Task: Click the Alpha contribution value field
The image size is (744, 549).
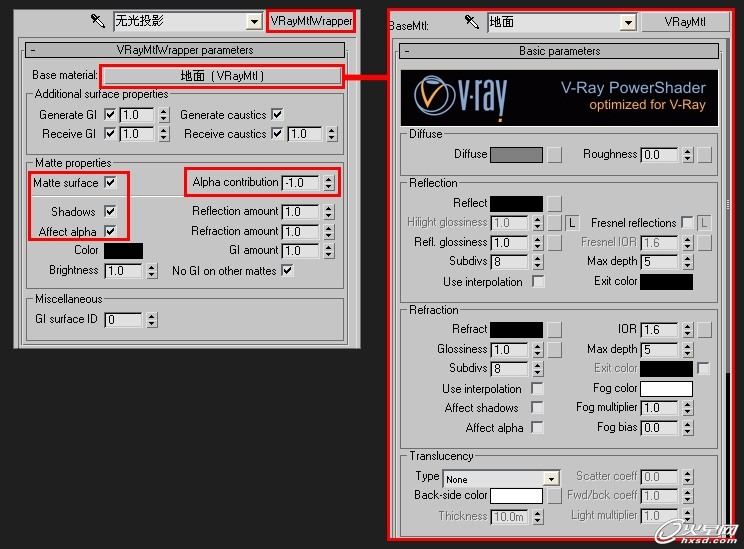Action: [300, 183]
